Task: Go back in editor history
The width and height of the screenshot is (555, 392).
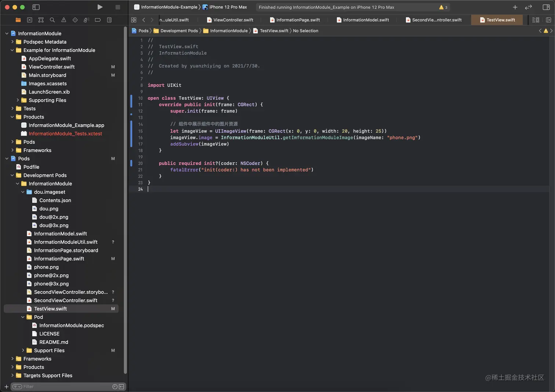Action: pyautogui.click(x=144, y=20)
